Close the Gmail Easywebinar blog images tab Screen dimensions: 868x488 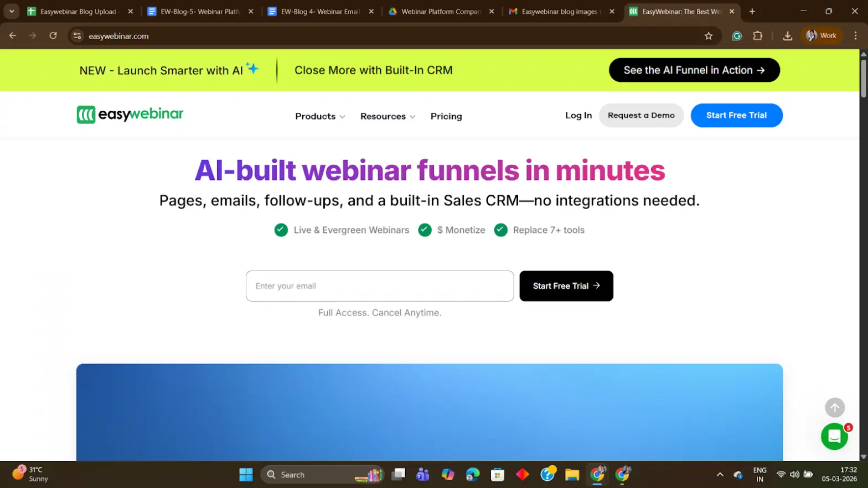click(612, 11)
